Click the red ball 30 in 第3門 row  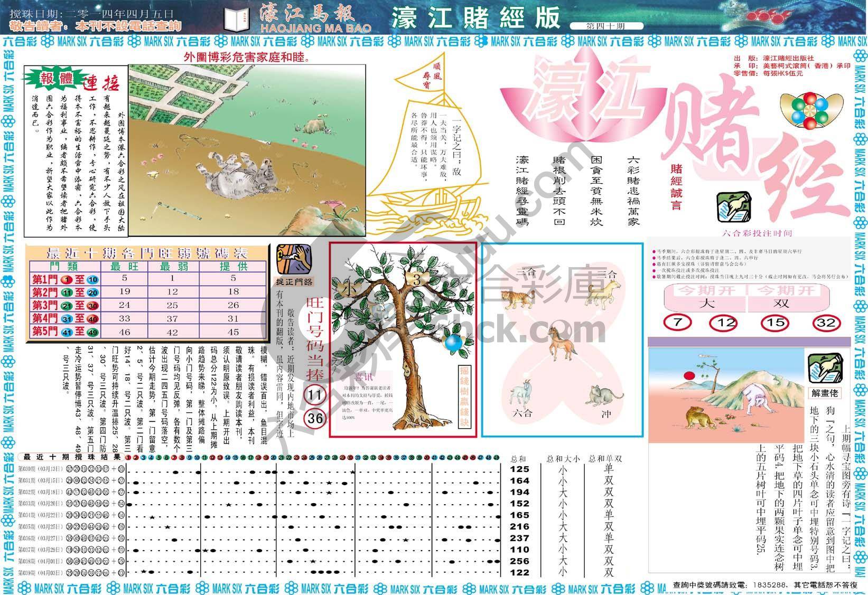click(x=93, y=306)
